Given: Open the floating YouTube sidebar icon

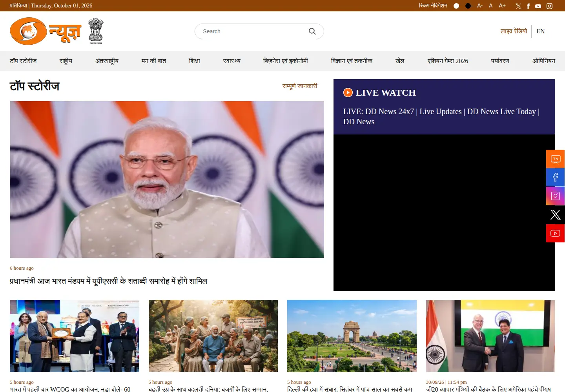Looking at the screenshot, I should [555, 233].
